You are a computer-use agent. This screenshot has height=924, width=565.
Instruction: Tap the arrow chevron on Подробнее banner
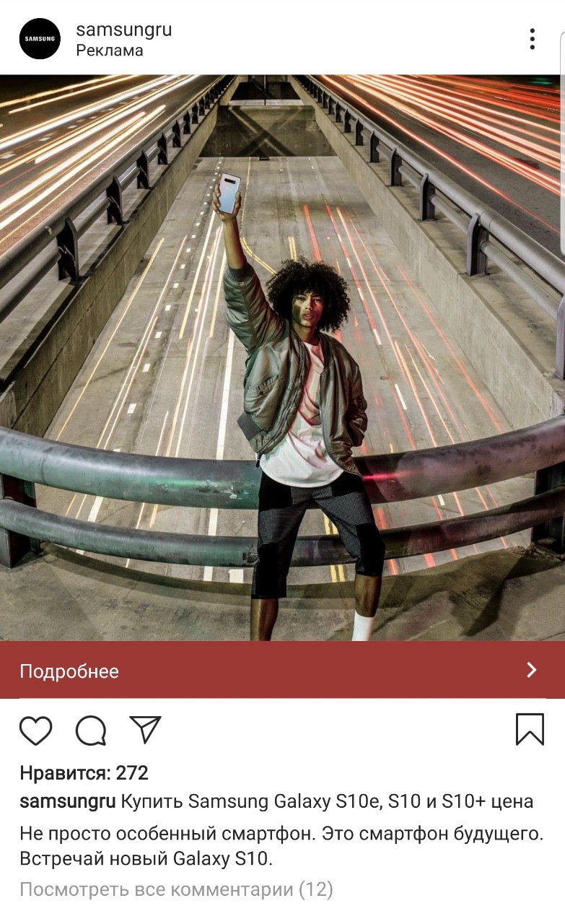click(532, 670)
